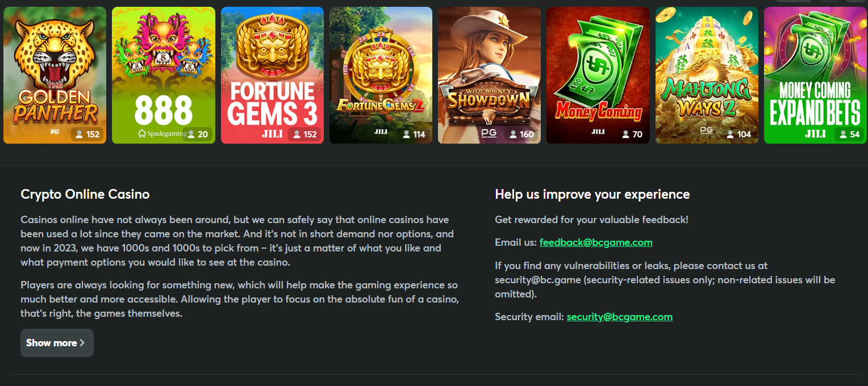
Task: Play Wild Bounty Showdown
Action: 489,74
